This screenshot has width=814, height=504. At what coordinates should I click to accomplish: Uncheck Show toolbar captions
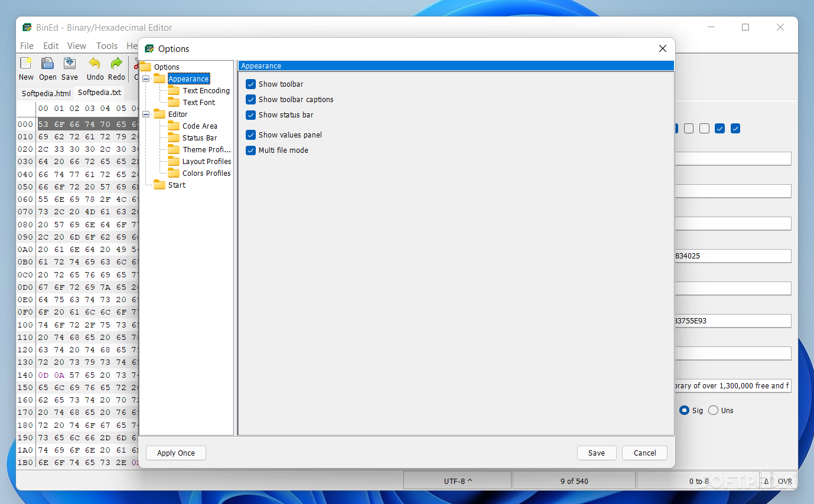pos(251,100)
